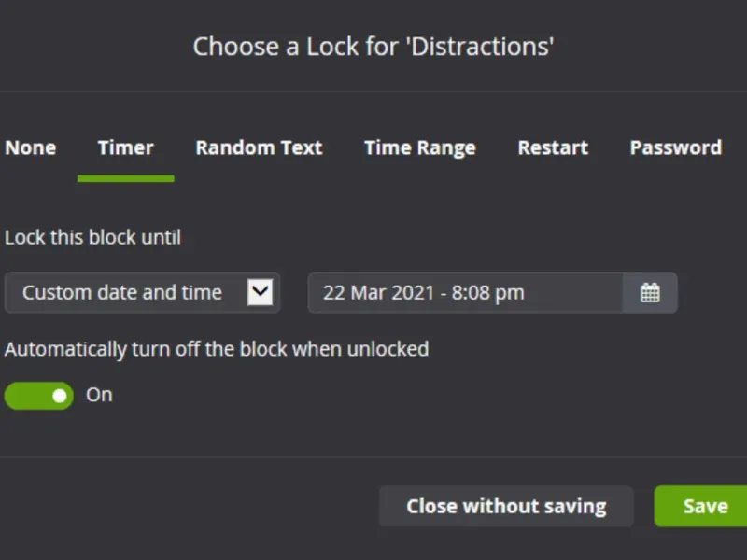Click the 'On' label beside toggle
The height and width of the screenshot is (560, 747).
tap(99, 395)
